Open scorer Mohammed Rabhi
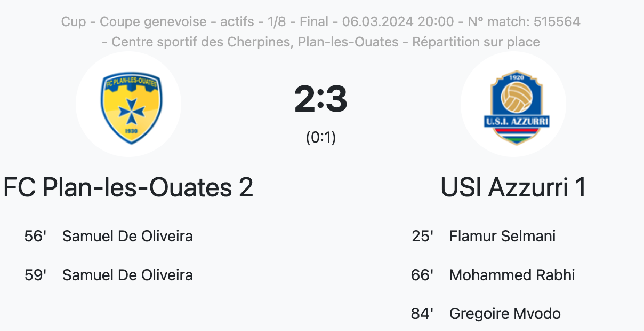 [x=512, y=275]
